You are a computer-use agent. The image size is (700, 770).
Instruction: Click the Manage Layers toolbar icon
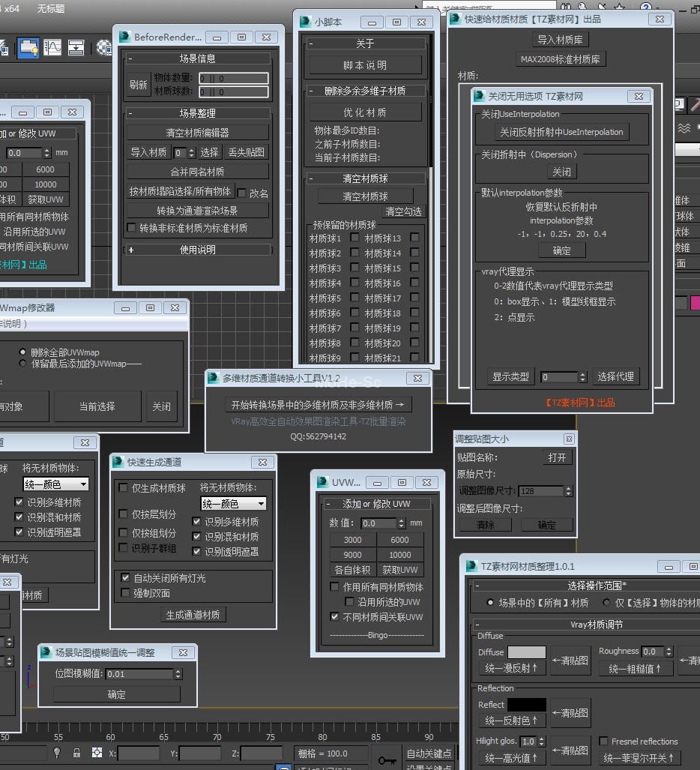click(x=28, y=48)
